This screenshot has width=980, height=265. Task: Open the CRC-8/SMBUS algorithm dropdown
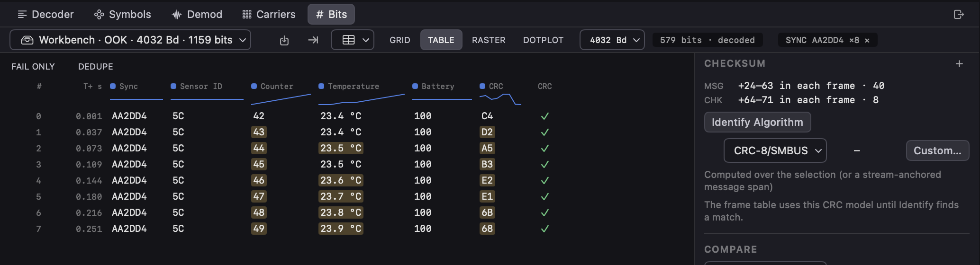point(775,150)
